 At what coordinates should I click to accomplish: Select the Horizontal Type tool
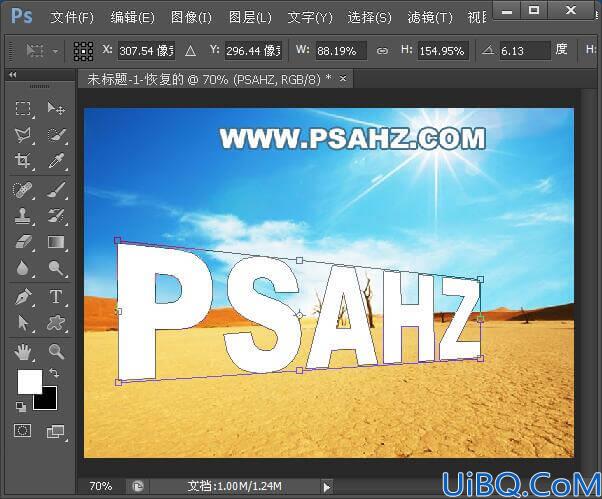(56, 297)
